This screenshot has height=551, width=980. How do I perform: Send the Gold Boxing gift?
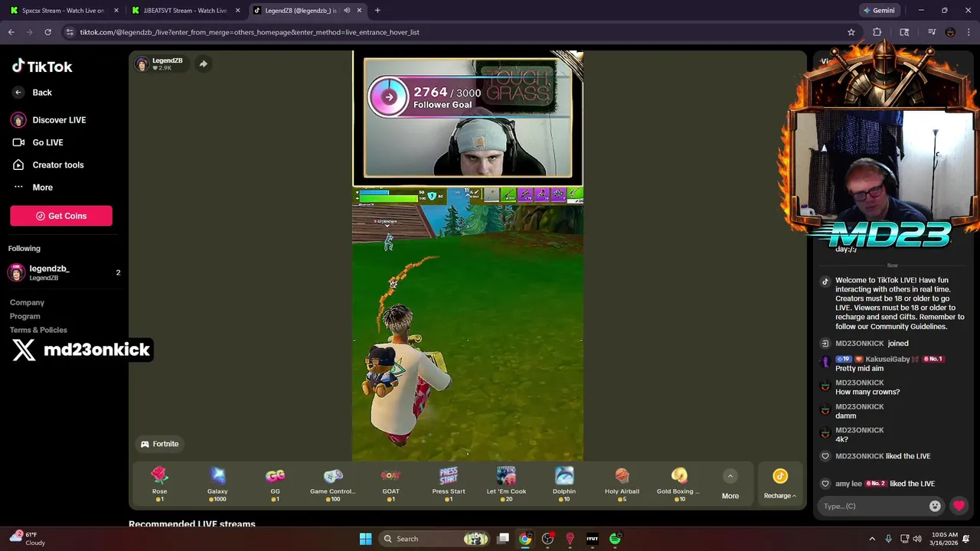(x=679, y=484)
